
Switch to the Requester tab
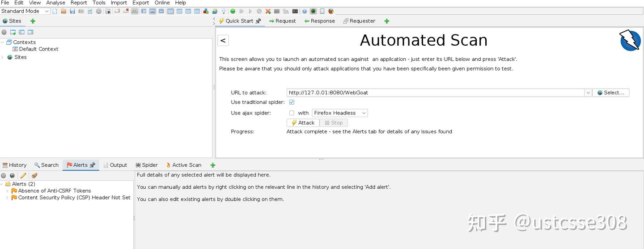click(359, 21)
